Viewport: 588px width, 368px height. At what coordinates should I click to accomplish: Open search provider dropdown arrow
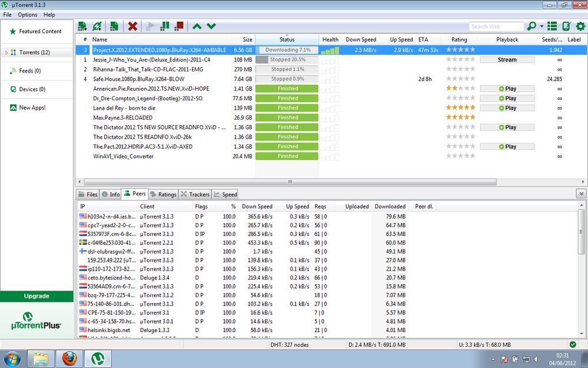pos(541,27)
